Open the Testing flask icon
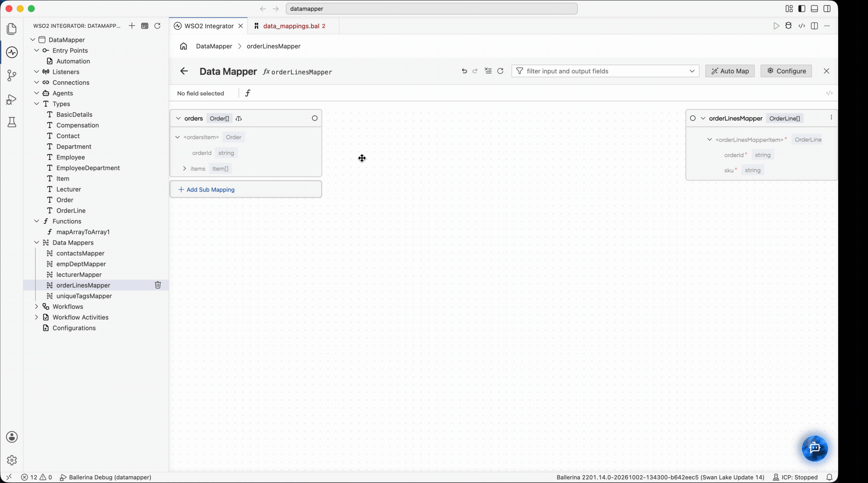 (x=12, y=122)
